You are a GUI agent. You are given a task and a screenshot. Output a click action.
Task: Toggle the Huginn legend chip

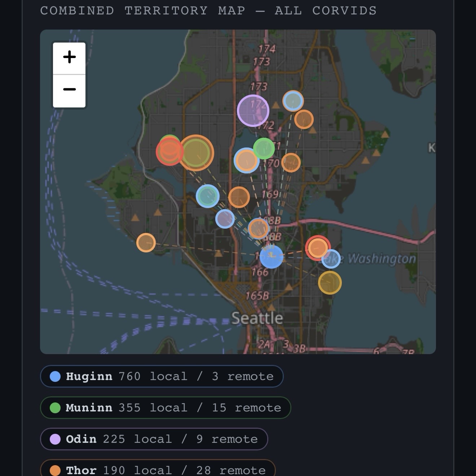coord(162,376)
